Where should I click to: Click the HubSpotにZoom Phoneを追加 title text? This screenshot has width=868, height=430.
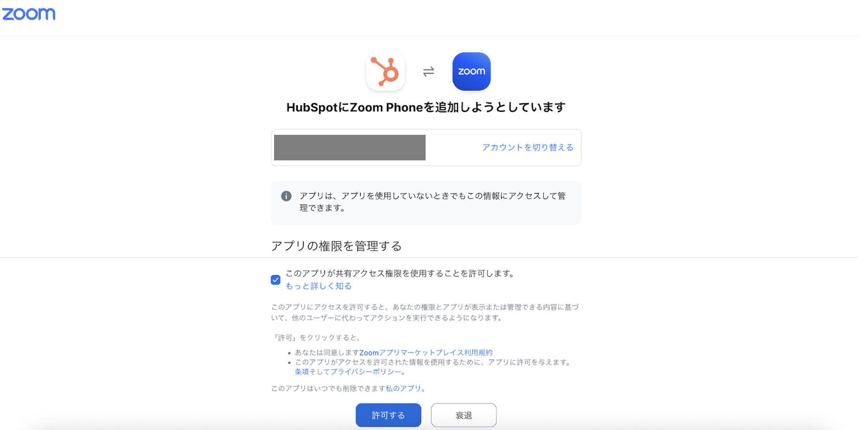pos(426,107)
